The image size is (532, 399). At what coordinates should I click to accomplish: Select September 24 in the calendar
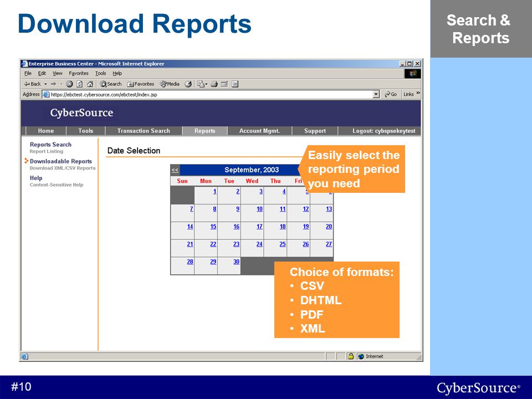point(259,244)
